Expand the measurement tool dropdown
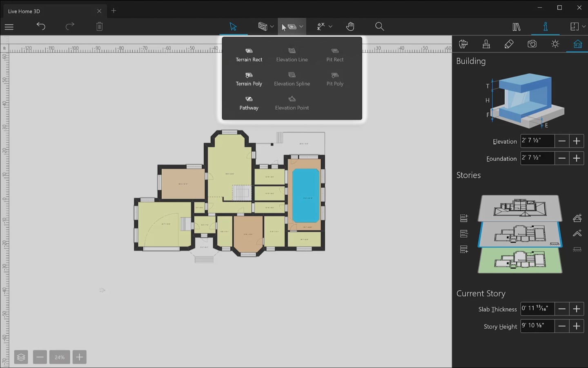 [x=331, y=26]
